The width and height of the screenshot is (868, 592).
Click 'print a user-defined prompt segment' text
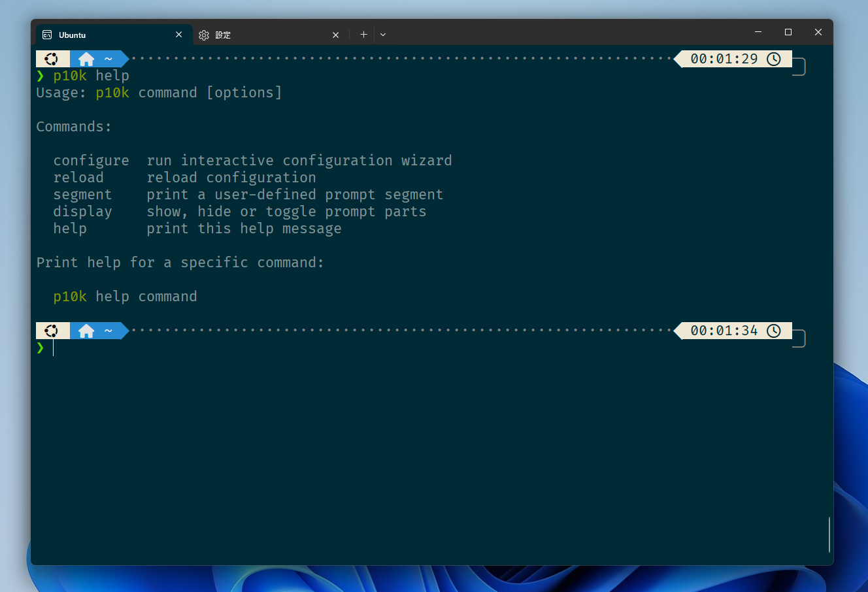[x=295, y=195]
